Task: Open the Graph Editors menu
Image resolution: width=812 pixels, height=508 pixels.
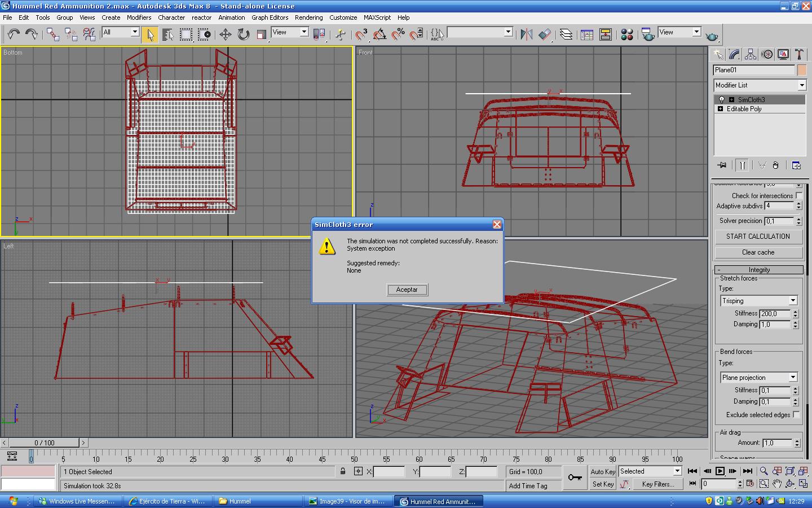Action: (270, 17)
